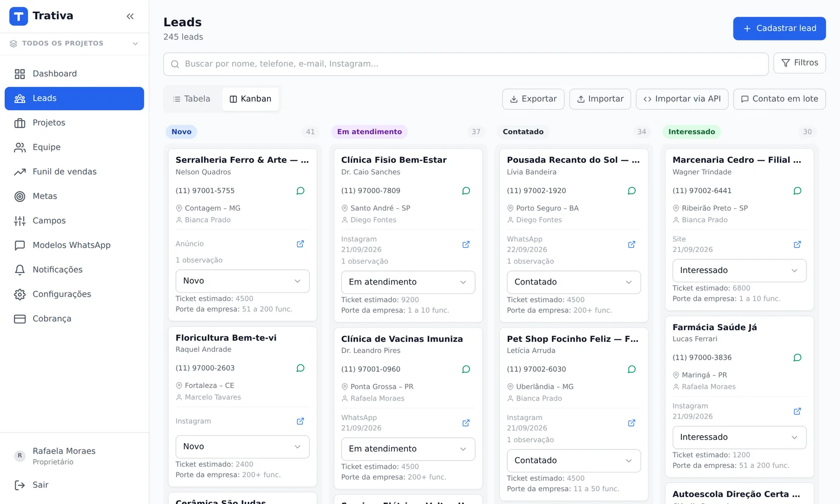Viewport: 840px width, 504px height.
Task: Open status dropdown on Farmácia Saúde Já card
Action: click(x=739, y=437)
